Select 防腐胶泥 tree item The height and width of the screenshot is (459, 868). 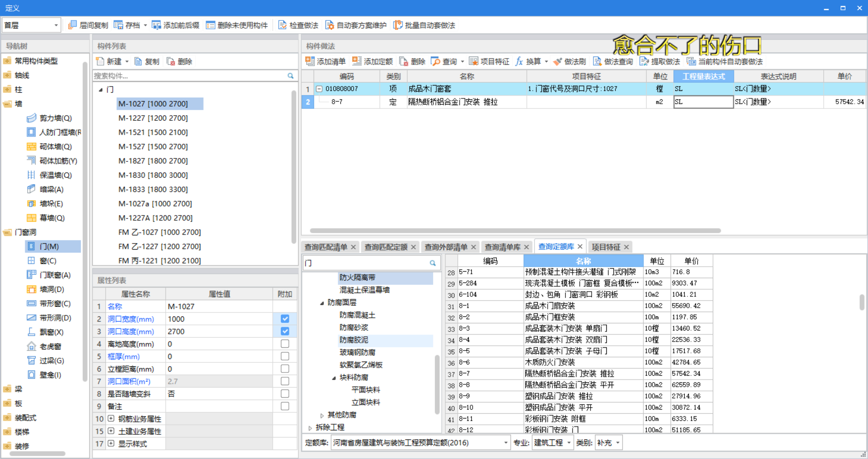click(x=354, y=340)
